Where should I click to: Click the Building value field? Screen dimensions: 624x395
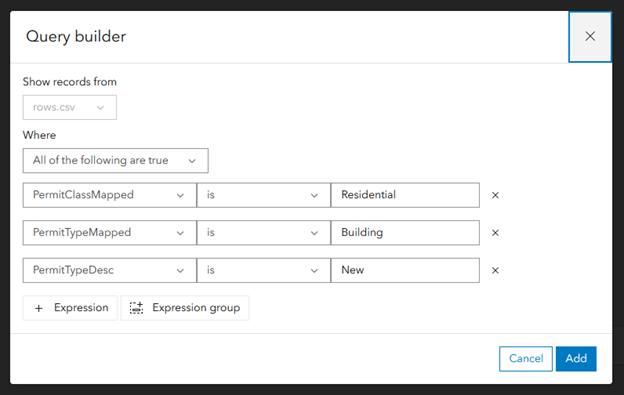tap(405, 233)
